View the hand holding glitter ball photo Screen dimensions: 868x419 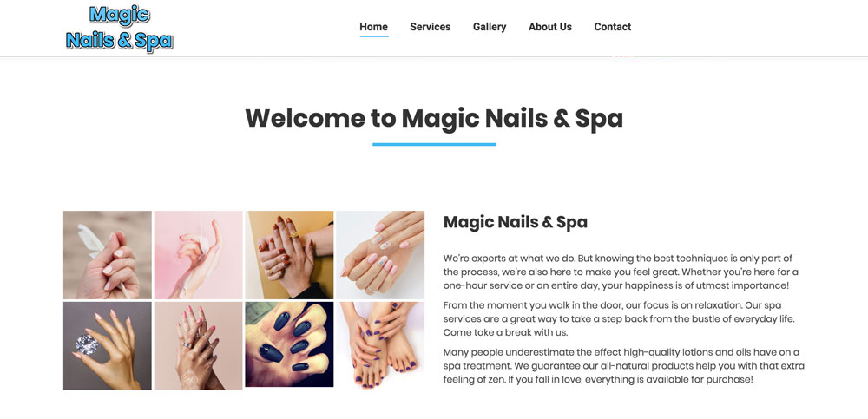pos(108,346)
